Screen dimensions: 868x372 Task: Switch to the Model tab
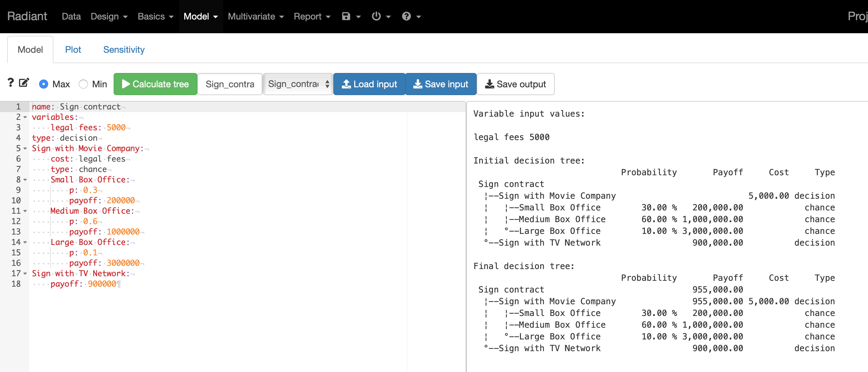tap(30, 50)
